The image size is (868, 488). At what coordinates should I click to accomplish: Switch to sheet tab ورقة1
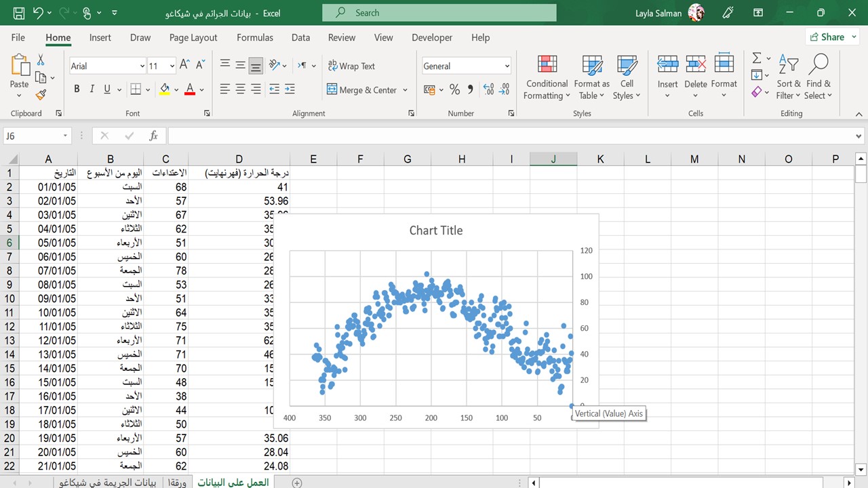tap(178, 482)
